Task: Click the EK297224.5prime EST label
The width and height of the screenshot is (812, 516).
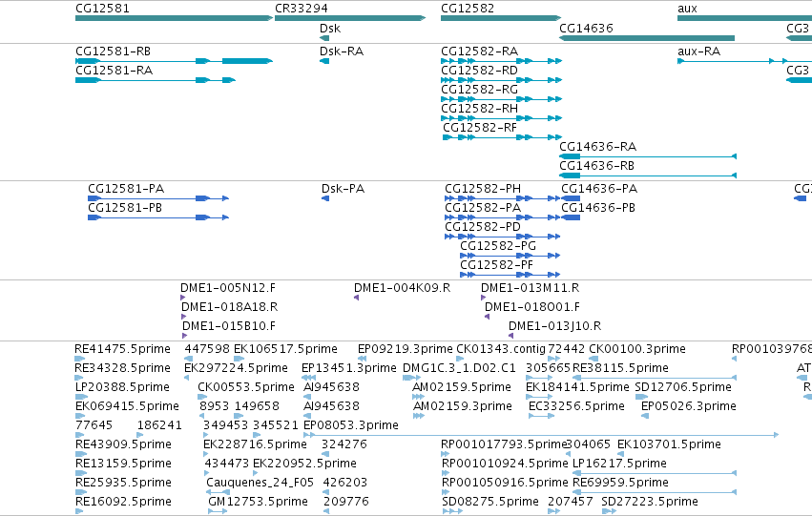Action: point(236,368)
